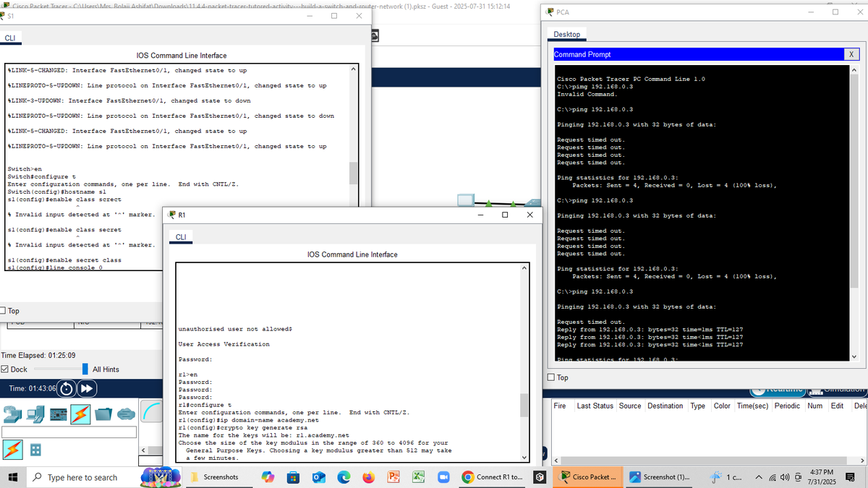This screenshot has height=488, width=868.
Task: Click S1 CLI scrollbar up arrow
Action: pos(353,69)
